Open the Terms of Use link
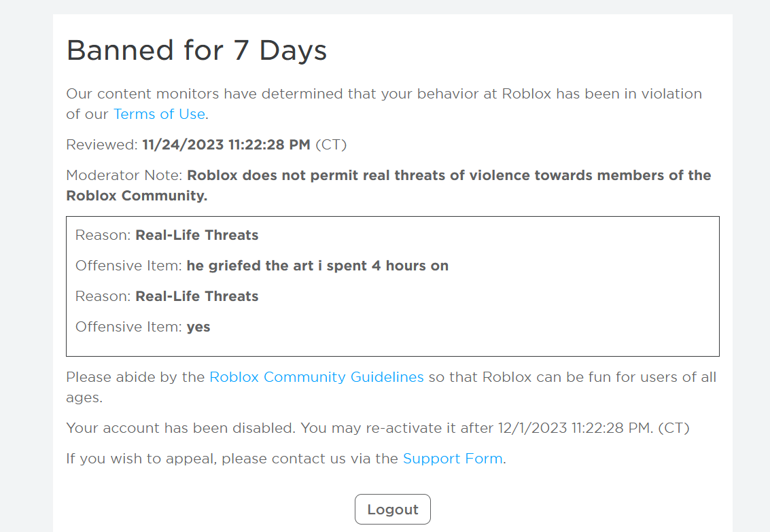Viewport: 770px width, 532px height. (158, 114)
